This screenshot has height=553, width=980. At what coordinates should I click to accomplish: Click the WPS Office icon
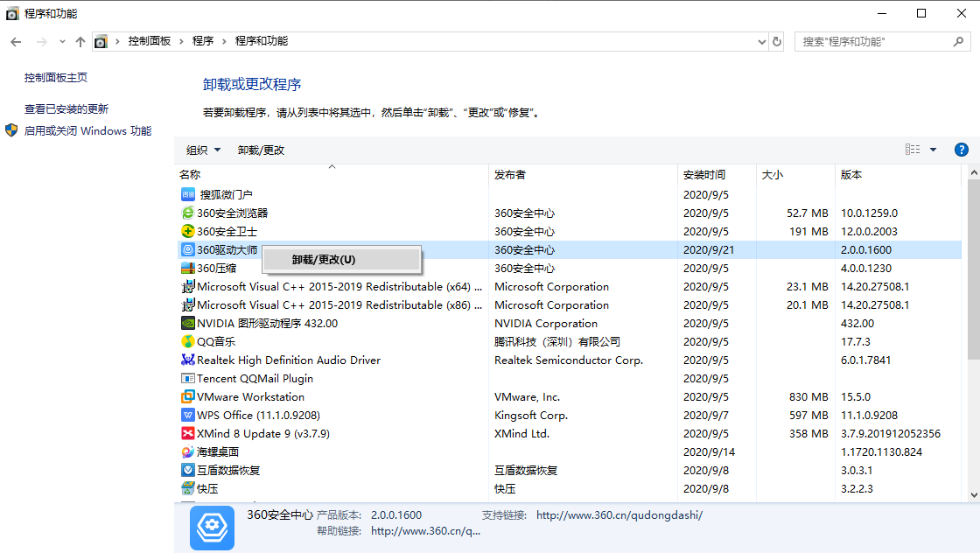pyautogui.click(x=187, y=415)
